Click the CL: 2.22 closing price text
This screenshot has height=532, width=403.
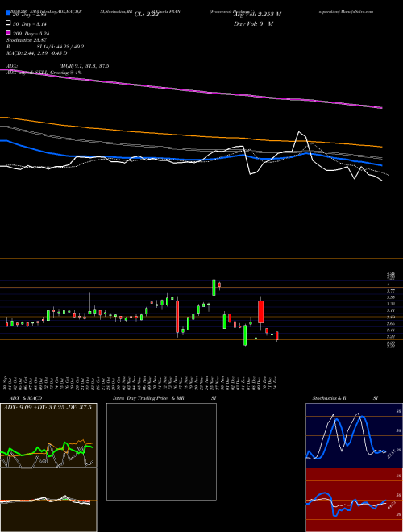coord(146,15)
